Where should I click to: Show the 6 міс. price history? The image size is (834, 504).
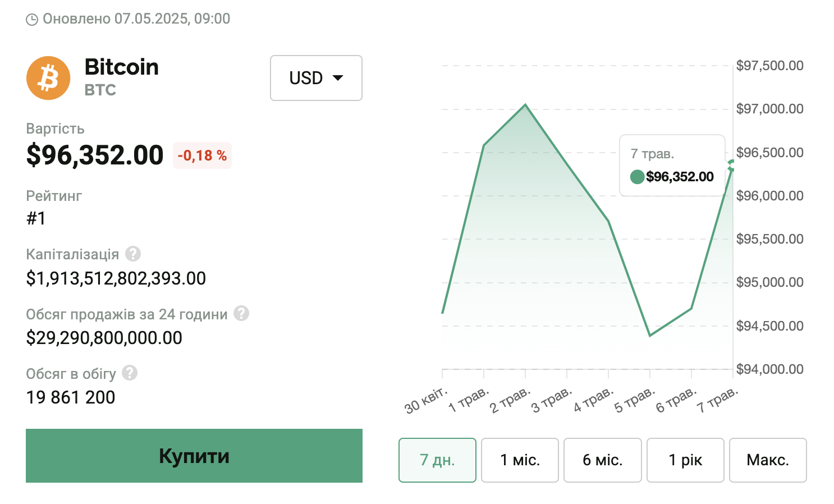point(602,460)
